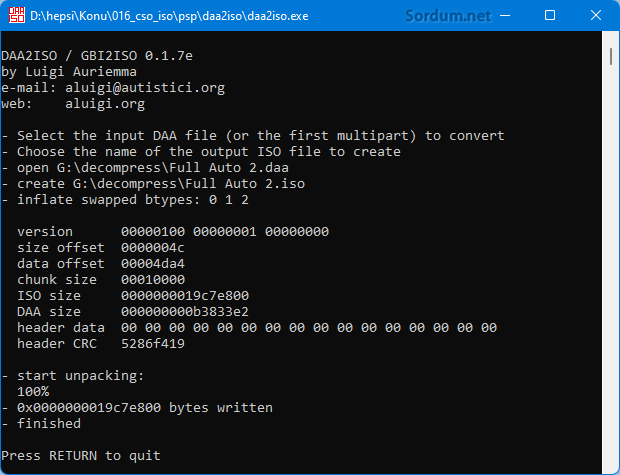Click the header CRC value 5286f419
Viewport: 620px width, 475px height.
pyautogui.click(x=153, y=344)
